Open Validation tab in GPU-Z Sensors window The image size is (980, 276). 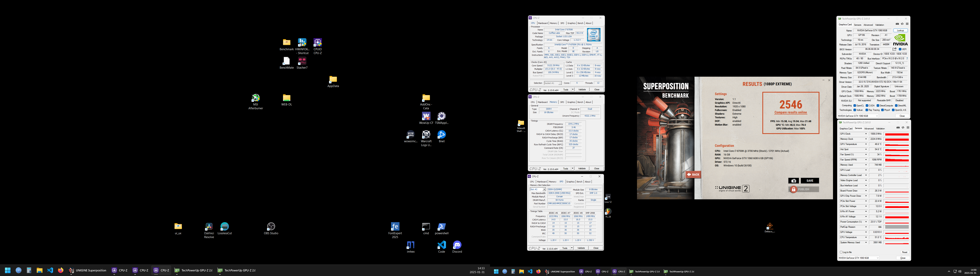tap(880, 128)
